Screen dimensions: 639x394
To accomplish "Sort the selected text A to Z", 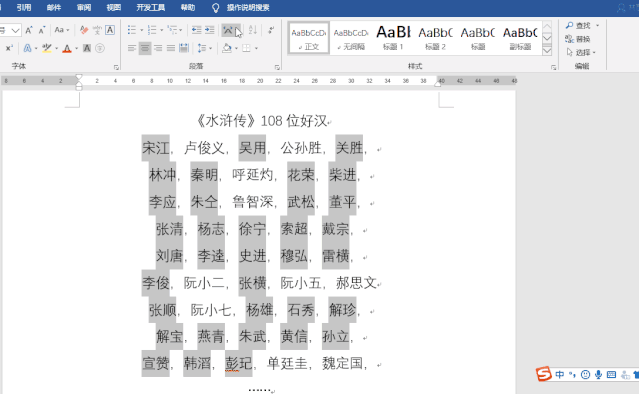I will (x=253, y=30).
